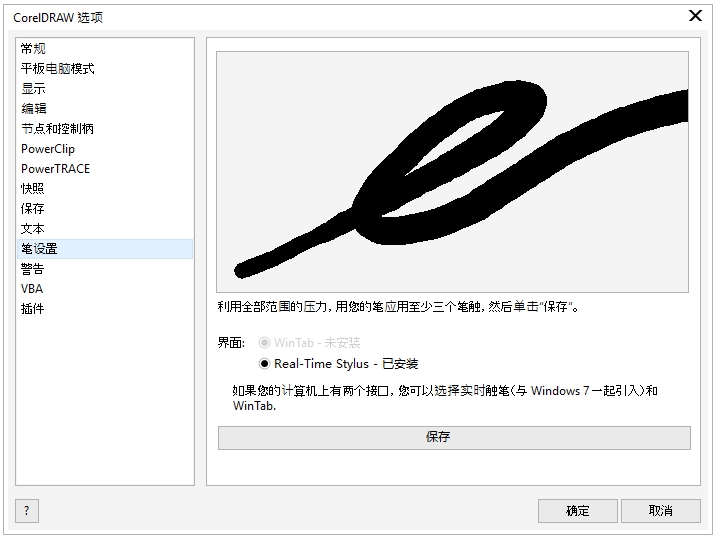Open PowerClip options
719x538 pixels.
point(48,149)
